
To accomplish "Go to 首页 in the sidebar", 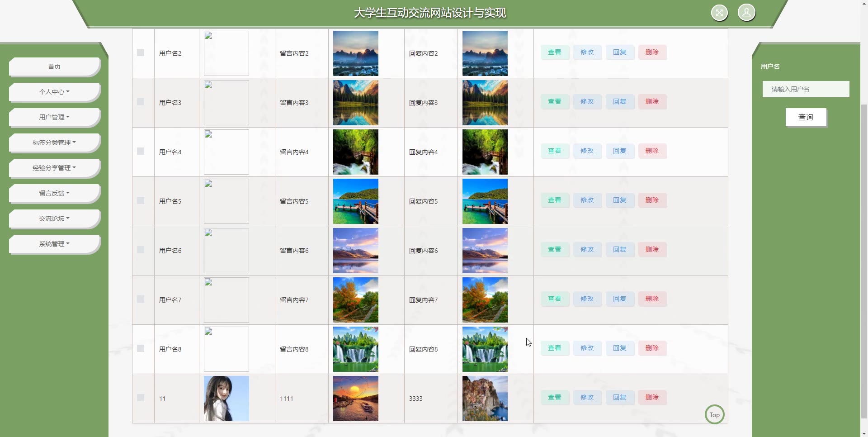I will coord(54,66).
